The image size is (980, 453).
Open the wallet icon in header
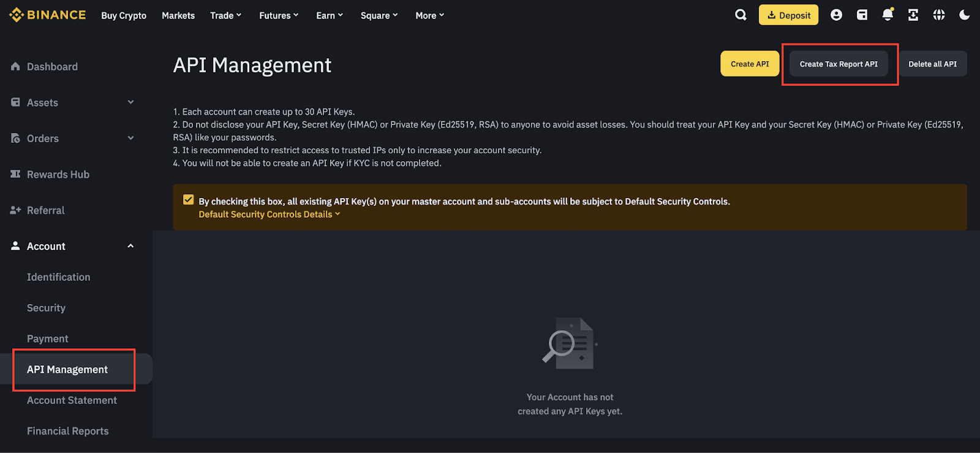[862, 15]
